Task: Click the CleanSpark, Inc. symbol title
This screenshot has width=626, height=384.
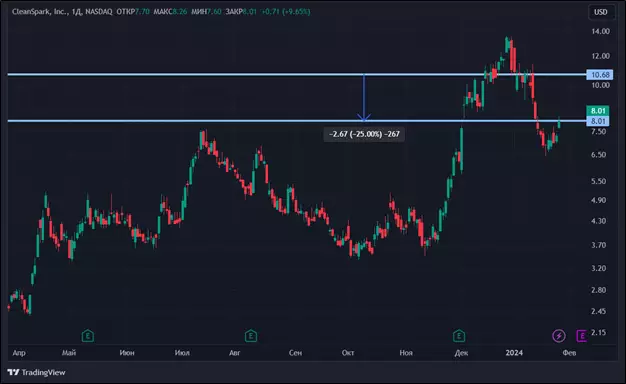Action: click(39, 12)
